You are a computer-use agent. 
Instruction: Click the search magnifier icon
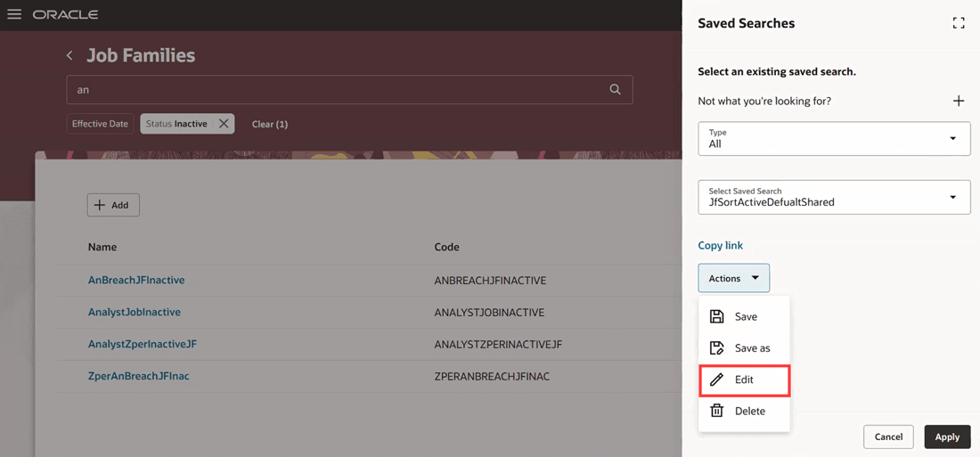615,89
